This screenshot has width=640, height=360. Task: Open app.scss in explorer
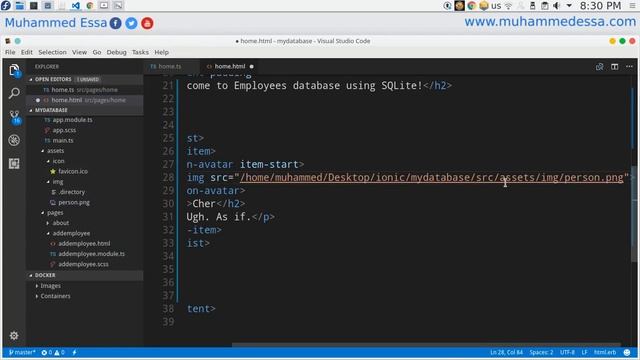[64, 130]
